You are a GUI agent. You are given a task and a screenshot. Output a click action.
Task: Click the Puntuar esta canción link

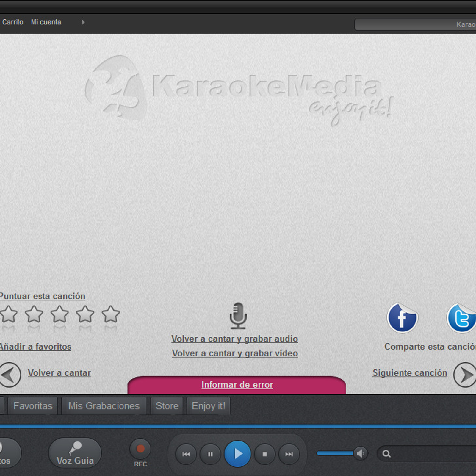(42, 296)
